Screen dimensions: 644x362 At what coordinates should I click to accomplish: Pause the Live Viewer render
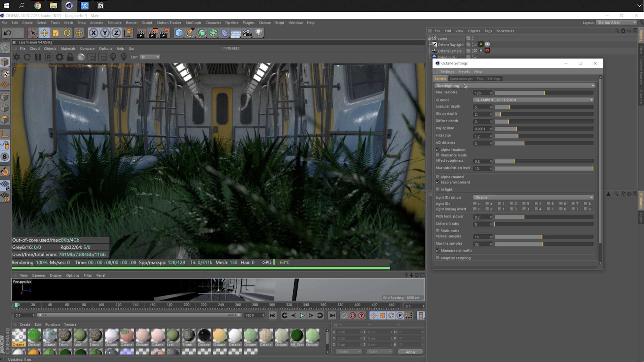pyautogui.click(x=38, y=57)
